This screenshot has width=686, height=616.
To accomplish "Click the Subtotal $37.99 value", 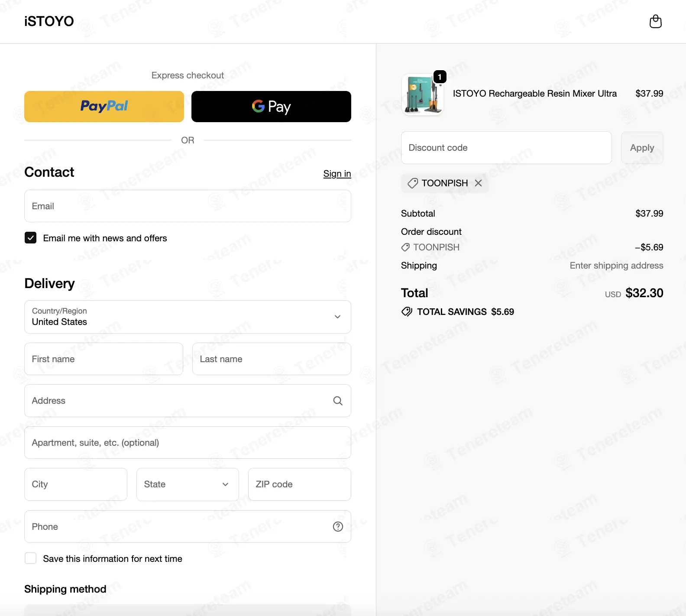I will [649, 214].
